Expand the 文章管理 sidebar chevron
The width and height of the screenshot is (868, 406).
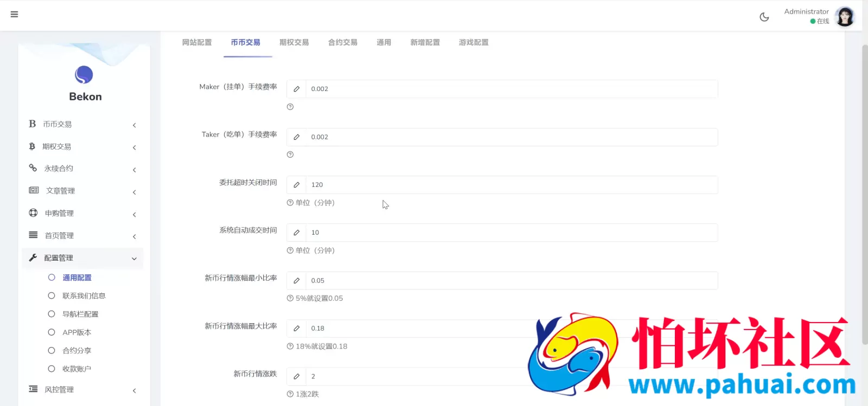[134, 192]
